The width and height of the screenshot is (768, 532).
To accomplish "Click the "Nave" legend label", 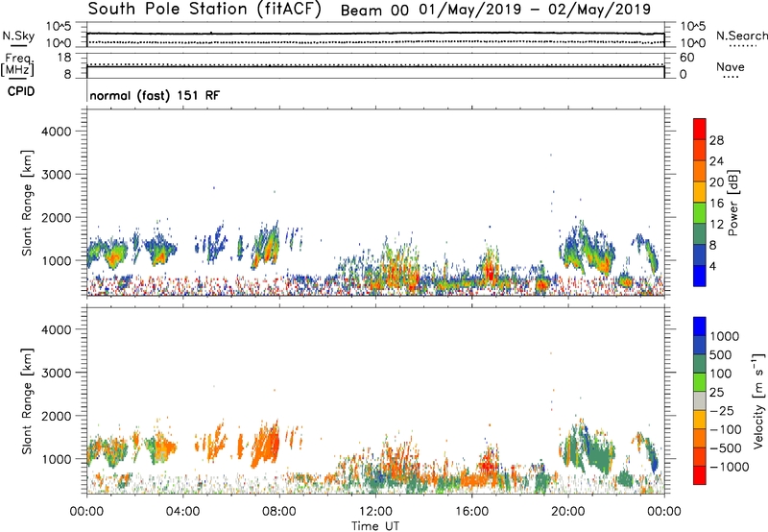I will coord(731,67).
